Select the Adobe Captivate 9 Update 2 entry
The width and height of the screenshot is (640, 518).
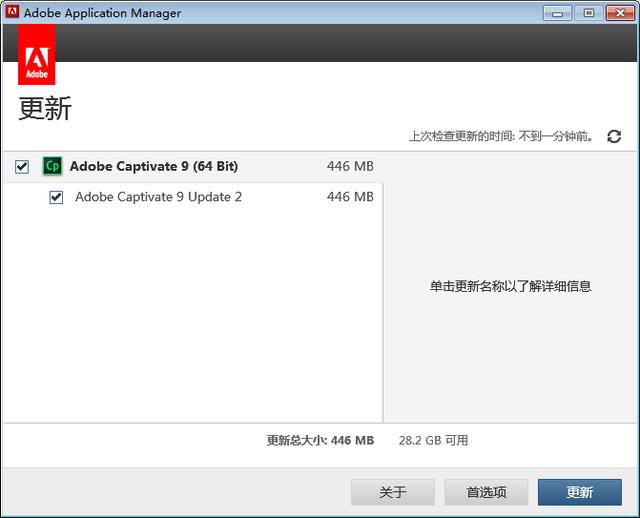point(158,197)
